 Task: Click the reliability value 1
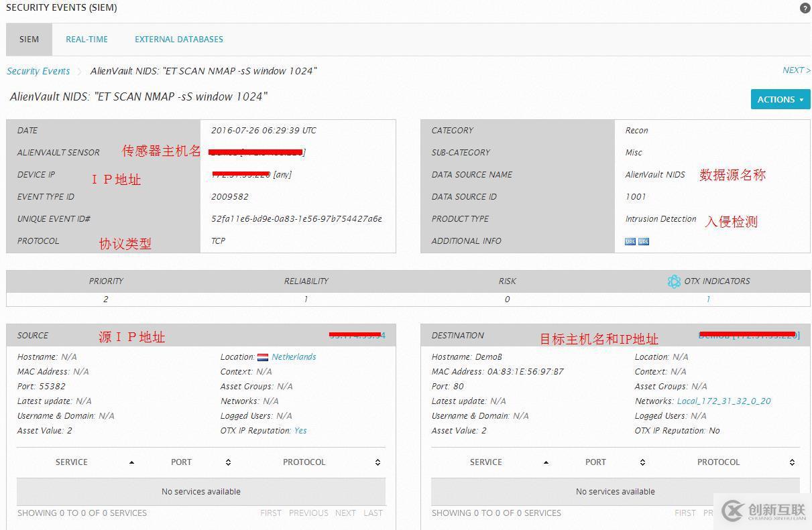click(x=306, y=300)
